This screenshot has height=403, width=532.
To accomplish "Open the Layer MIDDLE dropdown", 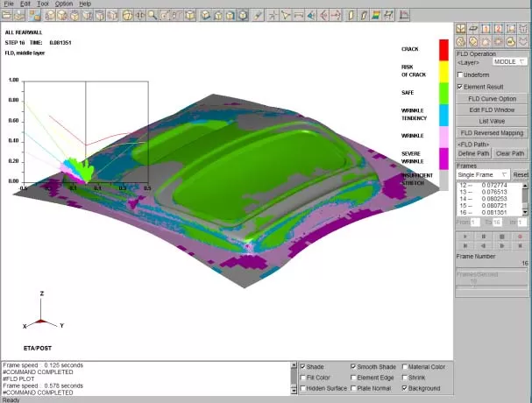I will pos(510,61).
